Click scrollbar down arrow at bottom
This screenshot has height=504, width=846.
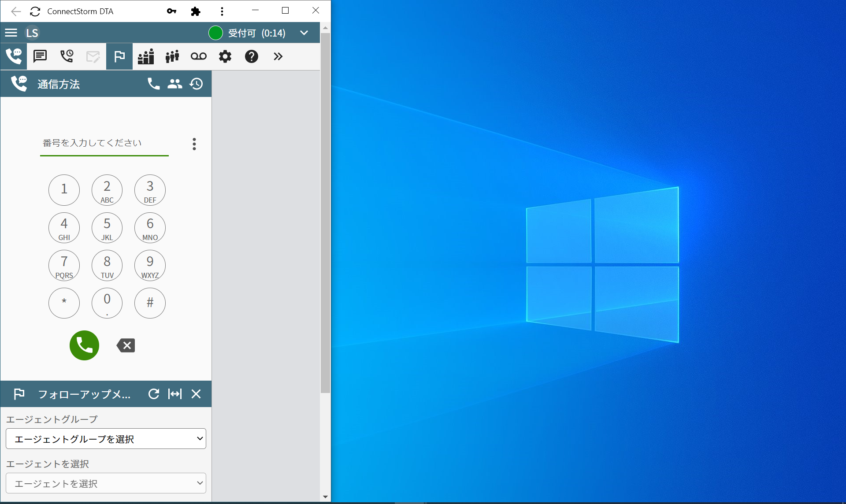click(x=325, y=497)
